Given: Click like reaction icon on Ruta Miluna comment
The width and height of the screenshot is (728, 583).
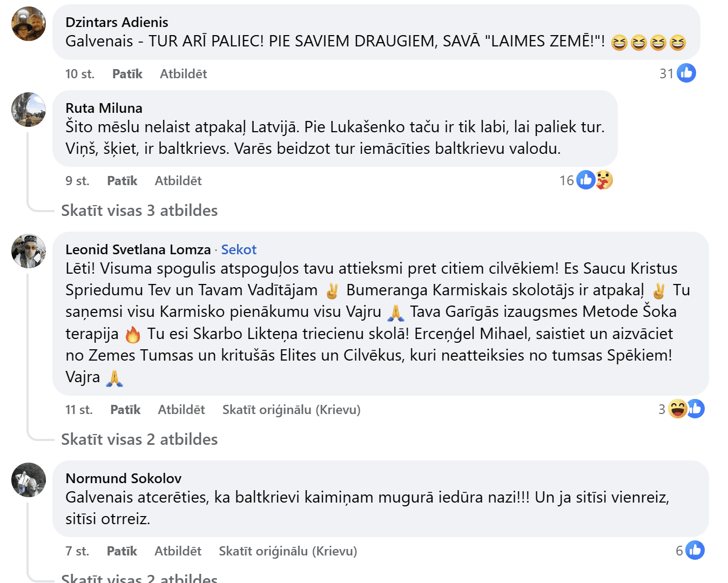Looking at the screenshot, I should point(585,180).
